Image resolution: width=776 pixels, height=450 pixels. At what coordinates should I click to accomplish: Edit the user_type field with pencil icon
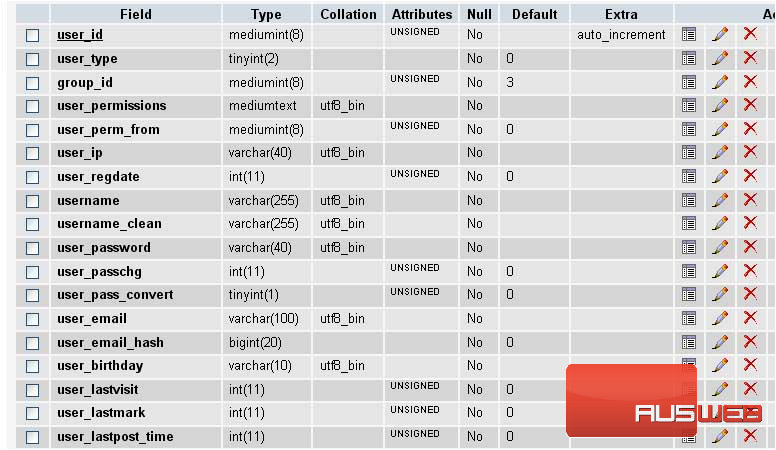[x=720, y=58]
